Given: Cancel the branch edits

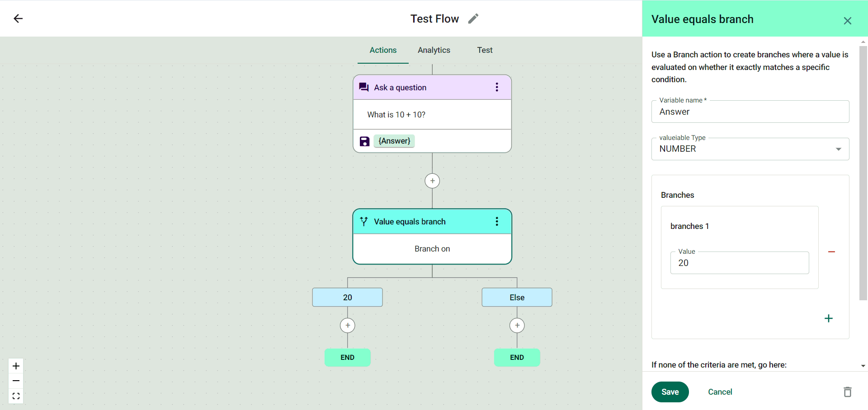Looking at the screenshot, I should [720, 392].
